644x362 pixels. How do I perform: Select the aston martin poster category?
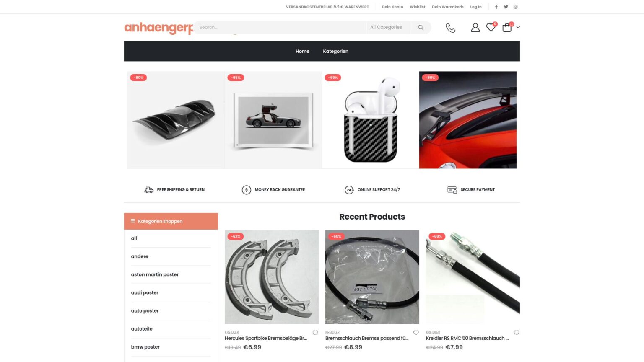coord(155,274)
